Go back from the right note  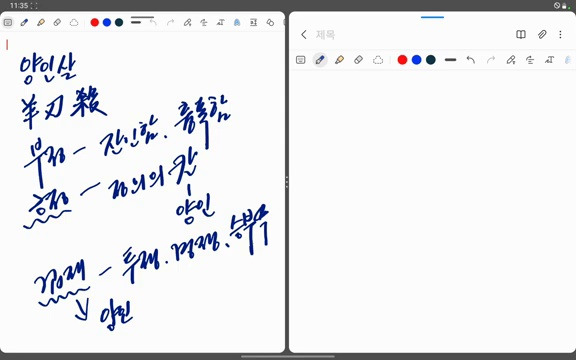304,35
